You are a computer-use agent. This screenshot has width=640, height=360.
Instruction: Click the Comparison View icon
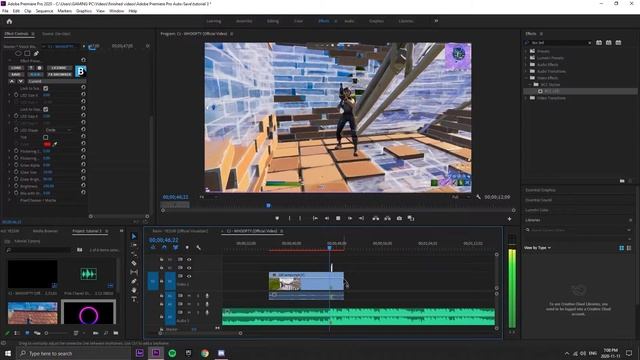point(411,218)
